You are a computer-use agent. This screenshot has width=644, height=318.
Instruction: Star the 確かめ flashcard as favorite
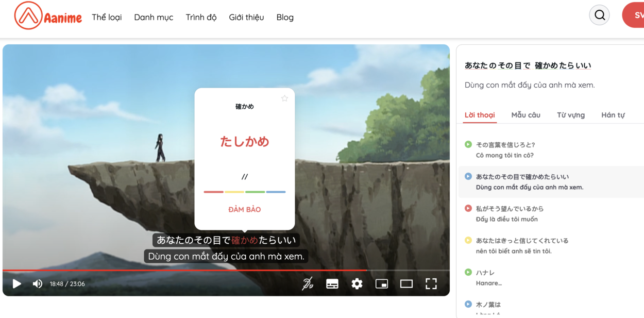[284, 98]
